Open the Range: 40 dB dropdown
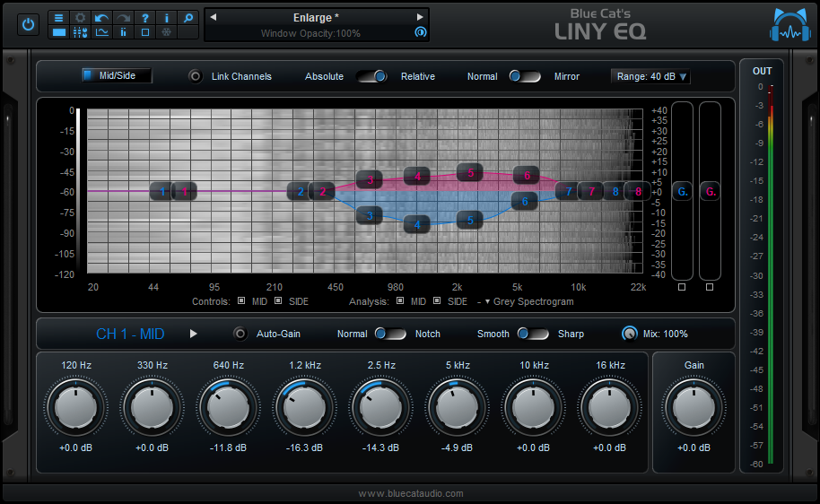The height and width of the screenshot is (504, 820). pos(651,76)
